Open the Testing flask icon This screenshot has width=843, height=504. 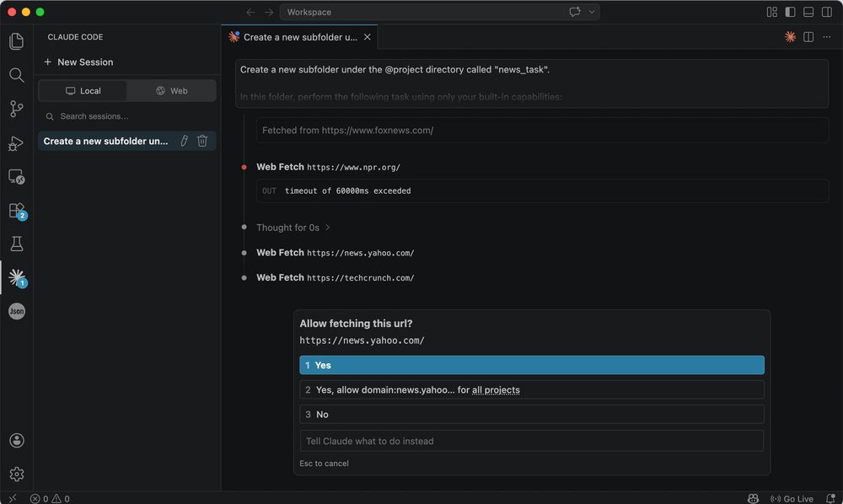16,244
